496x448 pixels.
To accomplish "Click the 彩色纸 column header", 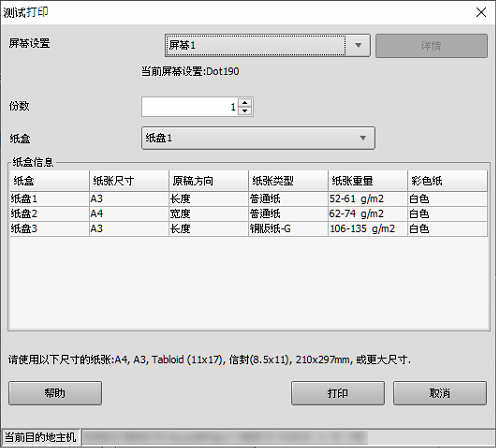I will [x=448, y=181].
